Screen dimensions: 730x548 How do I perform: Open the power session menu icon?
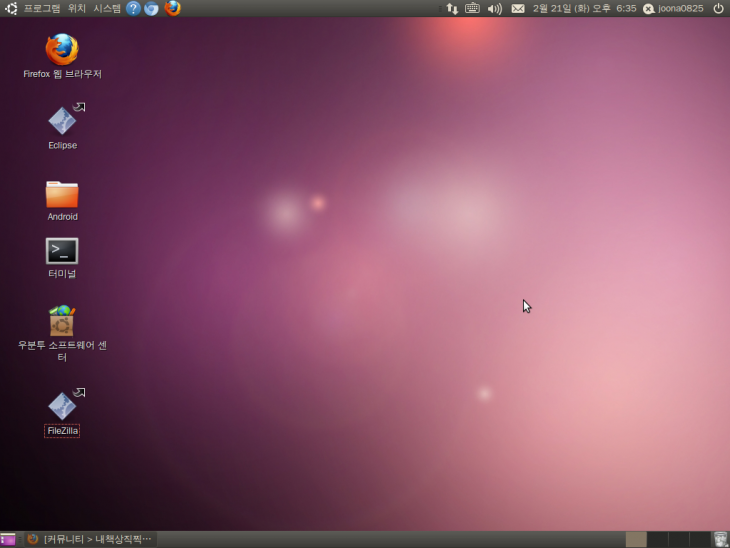[718, 8]
